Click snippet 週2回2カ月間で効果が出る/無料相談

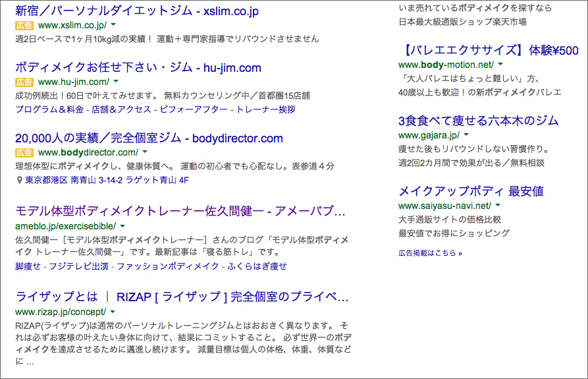click(471, 163)
